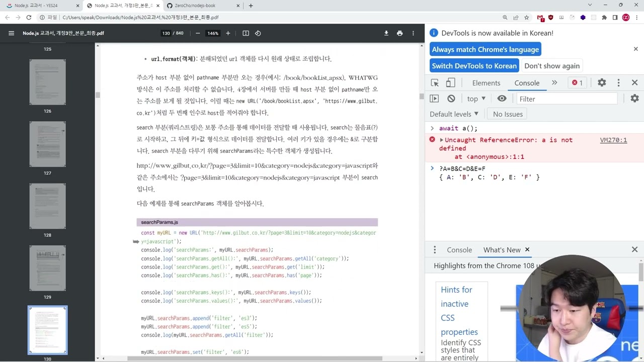Select page 126 thumbnail

coord(47,82)
